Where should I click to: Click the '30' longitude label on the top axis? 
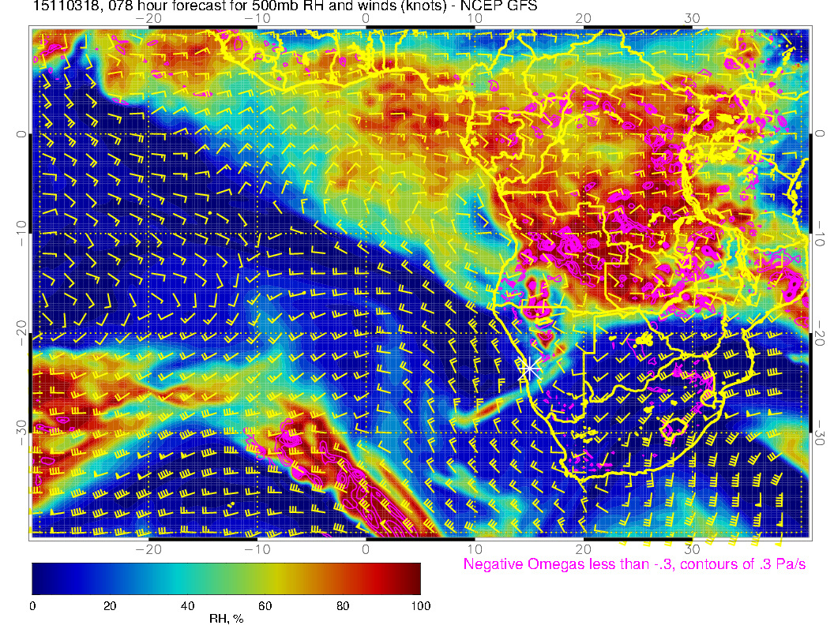(692, 19)
